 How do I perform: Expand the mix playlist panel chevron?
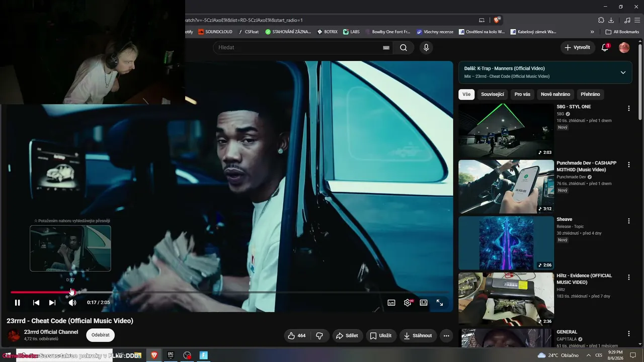coord(623,72)
